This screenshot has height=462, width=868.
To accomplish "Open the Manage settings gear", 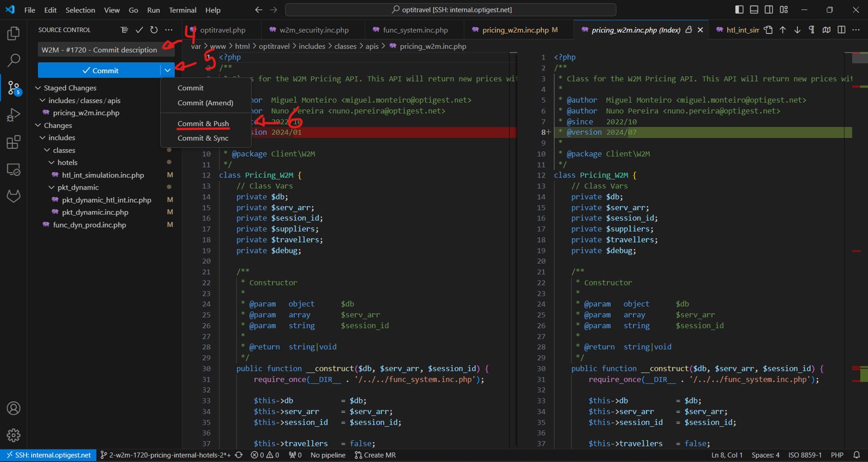I will coord(14,435).
